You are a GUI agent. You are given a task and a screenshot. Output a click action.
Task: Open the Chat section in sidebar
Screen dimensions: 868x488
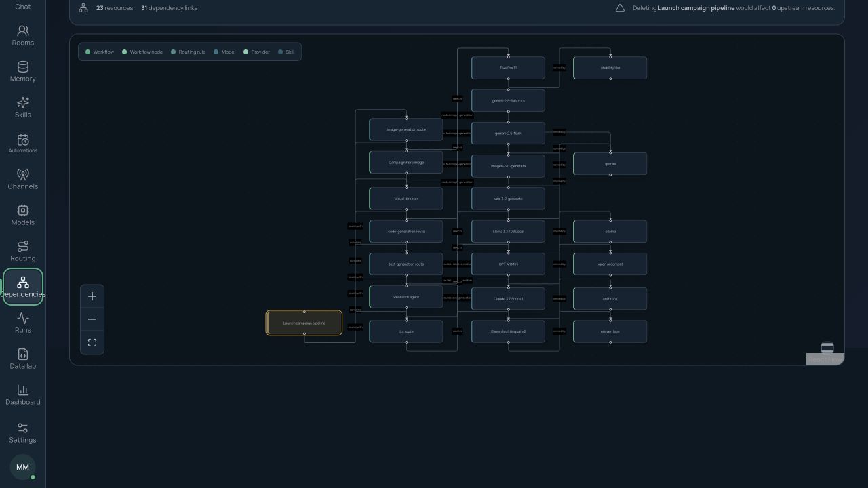click(22, 6)
